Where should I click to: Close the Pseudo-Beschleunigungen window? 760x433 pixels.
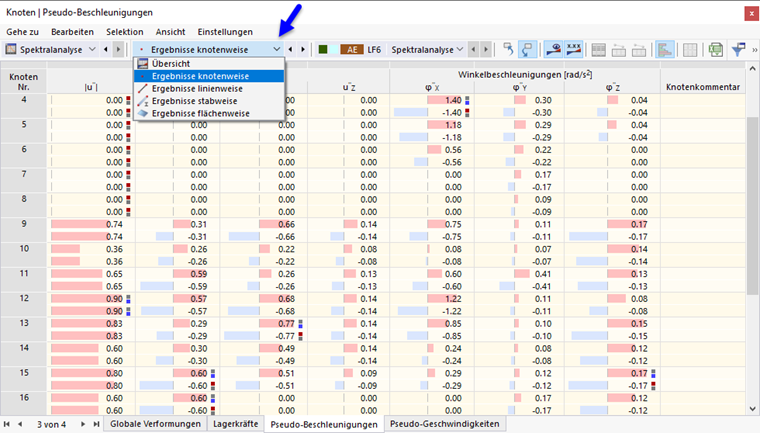[752, 13]
